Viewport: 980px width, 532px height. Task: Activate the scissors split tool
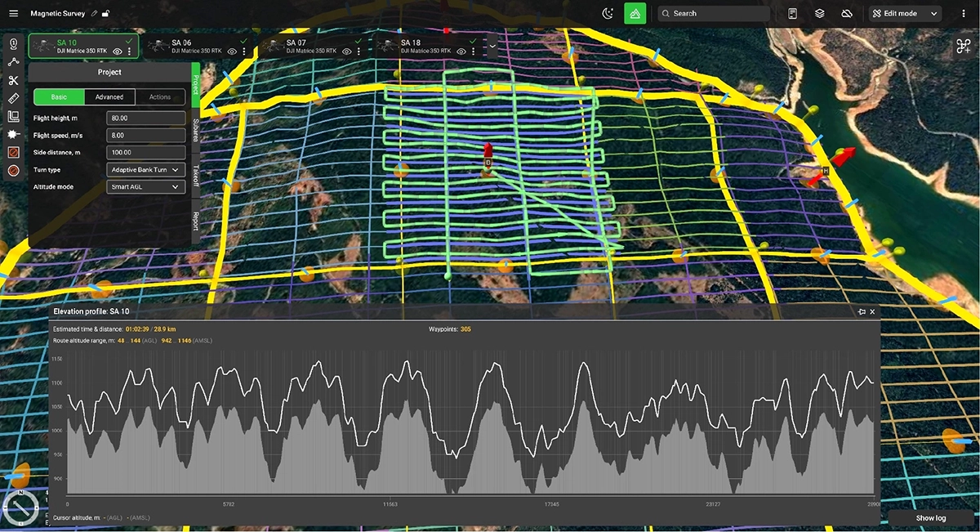(13, 80)
